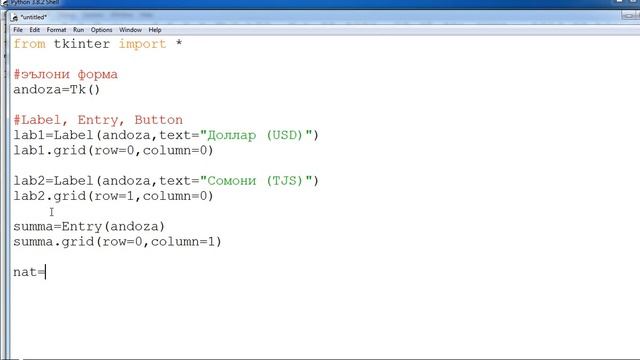
Task: Click the Python Shell icon in background title bar
Action: tap(4, 2)
